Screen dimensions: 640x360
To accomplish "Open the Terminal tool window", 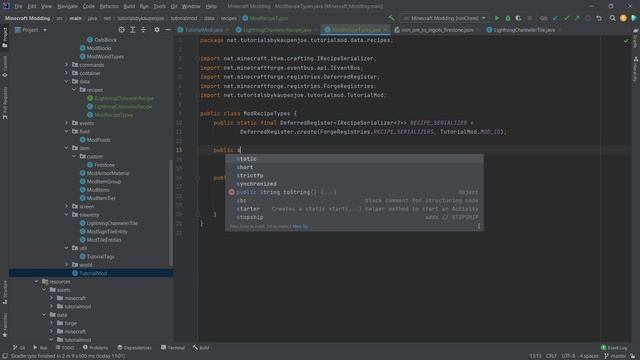I will [x=173, y=348].
